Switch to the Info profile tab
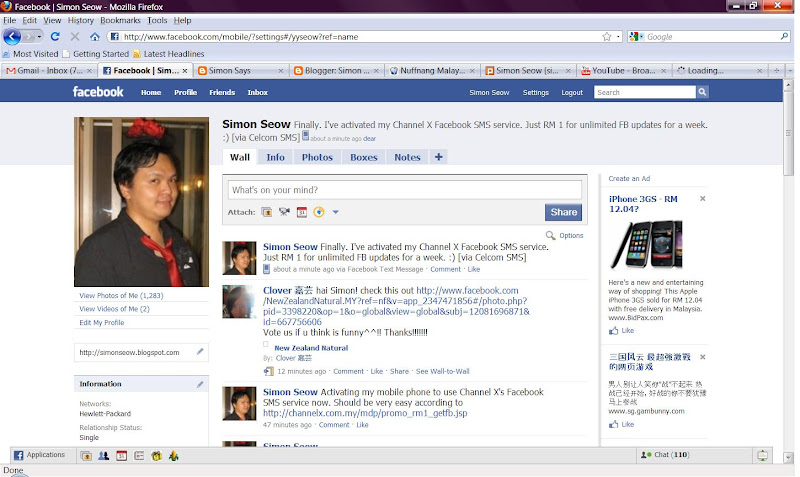This screenshot has width=800, height=477. click(276, 157)
